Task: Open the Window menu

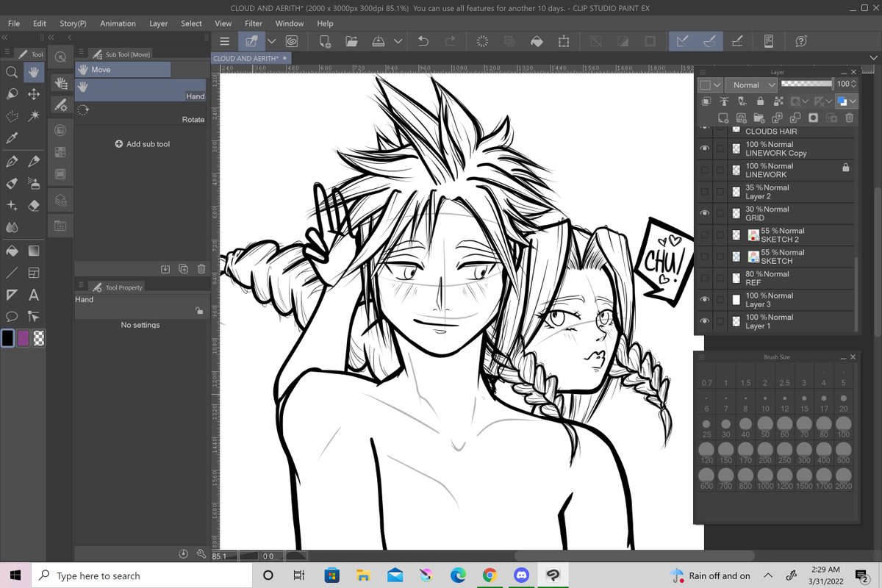Action: point(290,24)
